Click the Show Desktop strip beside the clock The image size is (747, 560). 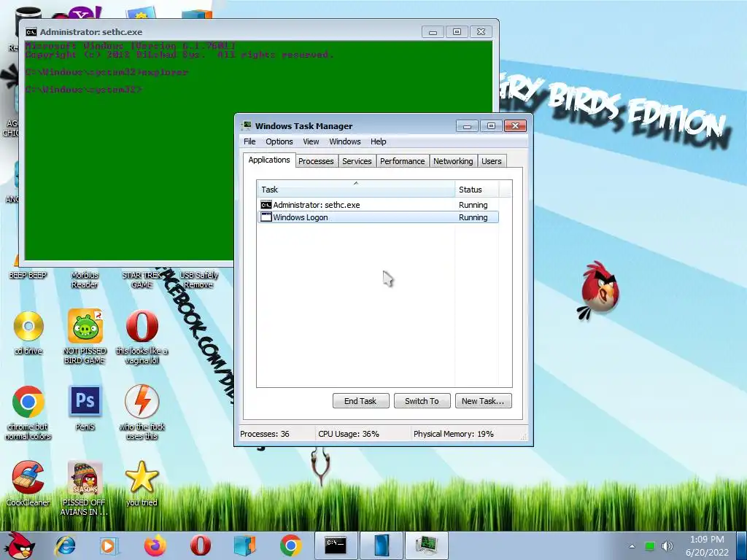[740, 545]
